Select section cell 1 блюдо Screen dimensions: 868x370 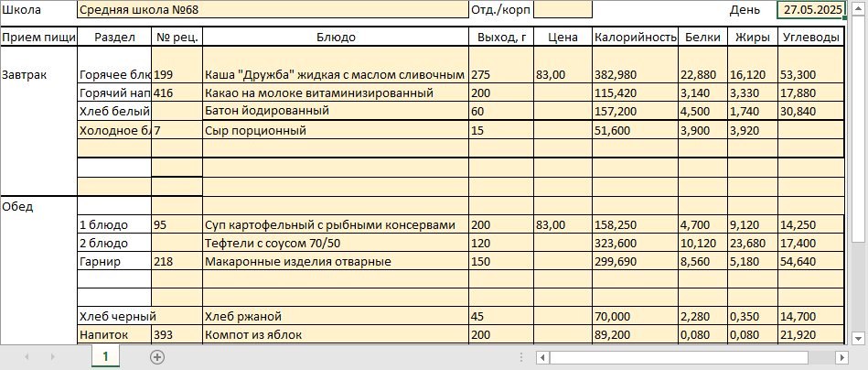click(x=114, y=225)
